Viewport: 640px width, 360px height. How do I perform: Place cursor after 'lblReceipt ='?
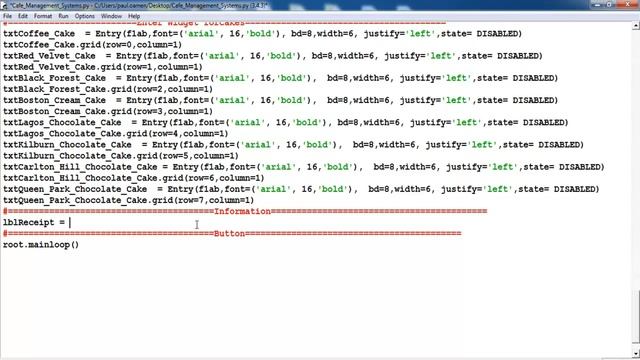[x=70, y=223]
